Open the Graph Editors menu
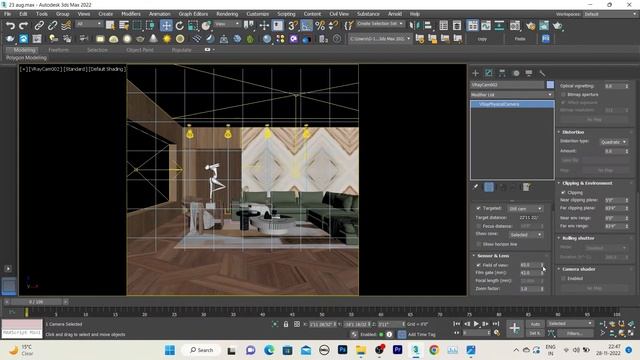Screen dimensions: 640x360 [x=193, y=14]
